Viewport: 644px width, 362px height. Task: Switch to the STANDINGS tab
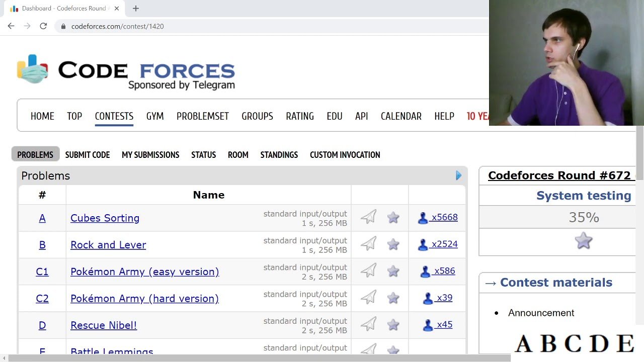tap(279, 155)
